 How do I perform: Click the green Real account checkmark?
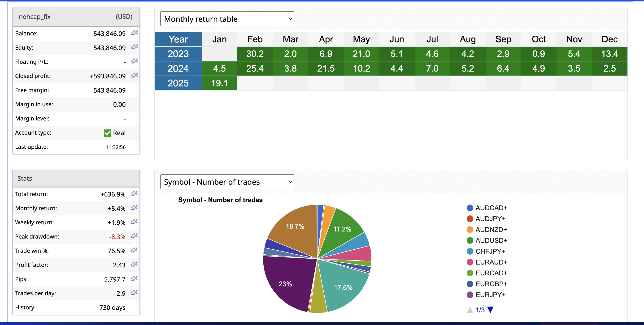click(108, 133)
